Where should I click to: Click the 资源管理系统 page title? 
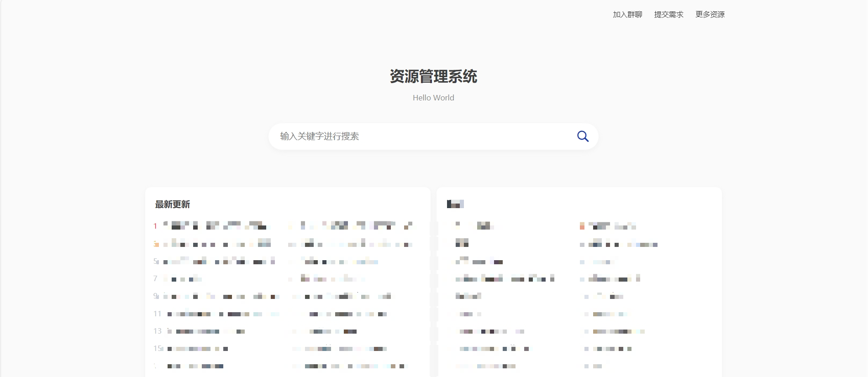433,76
